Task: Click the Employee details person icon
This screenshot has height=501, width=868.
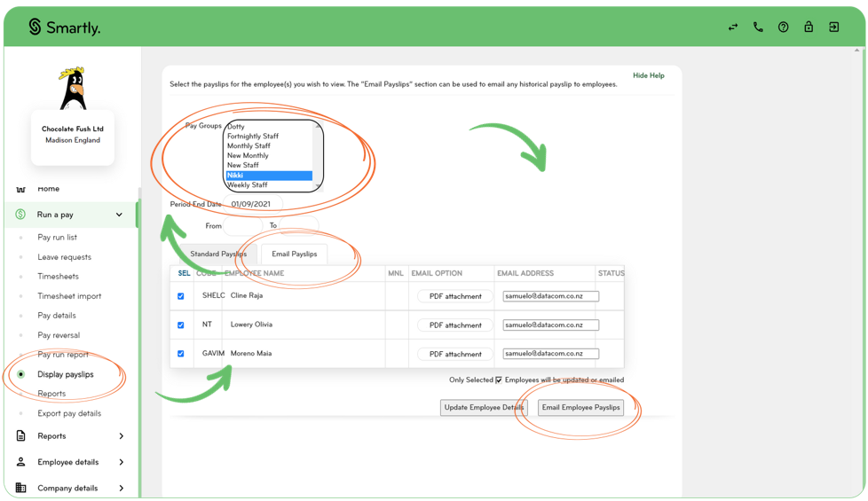Action: pyautogui.click(x=21, y=462)
